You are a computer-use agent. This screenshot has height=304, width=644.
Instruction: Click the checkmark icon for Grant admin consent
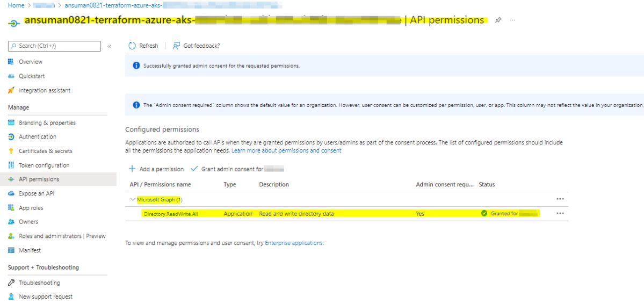coord(194,169)
